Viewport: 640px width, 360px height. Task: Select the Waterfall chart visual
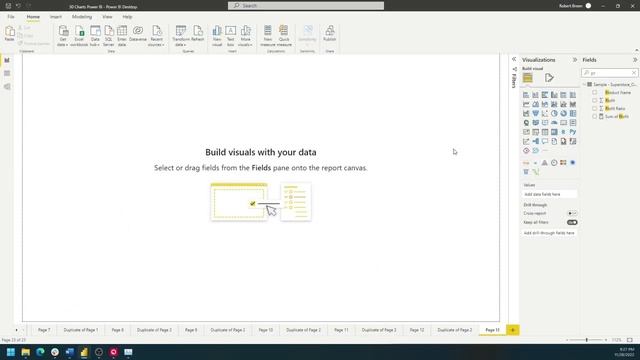tap(526, 113)
